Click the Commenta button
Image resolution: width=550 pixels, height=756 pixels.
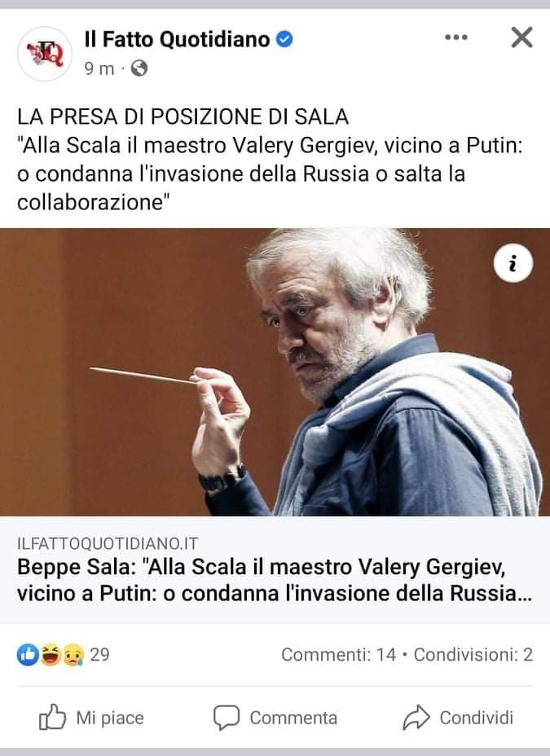click(275, 718)
